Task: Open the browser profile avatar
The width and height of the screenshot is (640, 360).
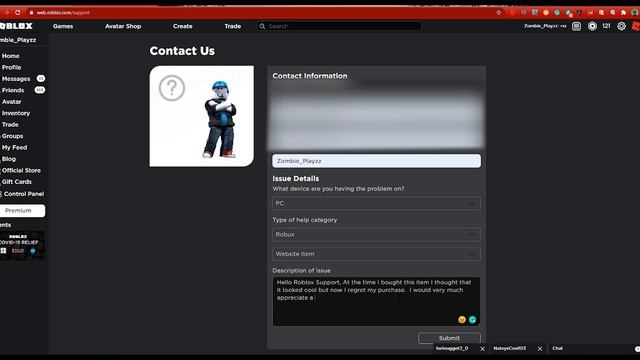Action: pyautogui.click(x=634, y=13)
